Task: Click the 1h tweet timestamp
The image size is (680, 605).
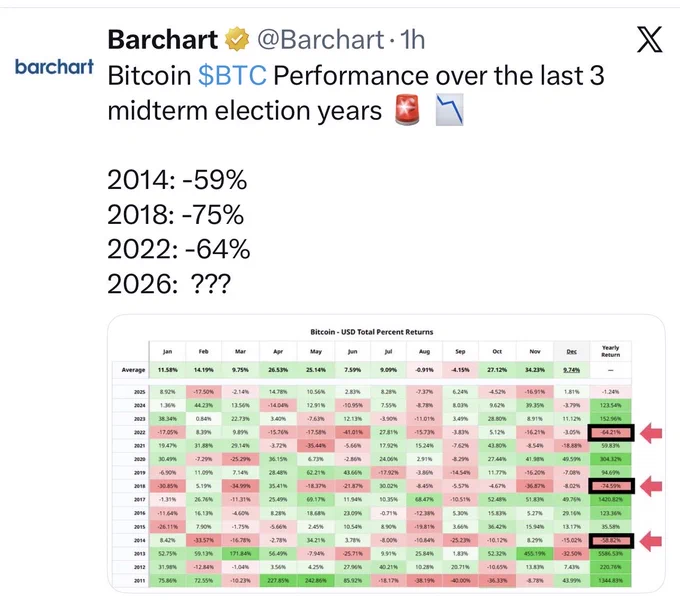Action: click(412, 39)
